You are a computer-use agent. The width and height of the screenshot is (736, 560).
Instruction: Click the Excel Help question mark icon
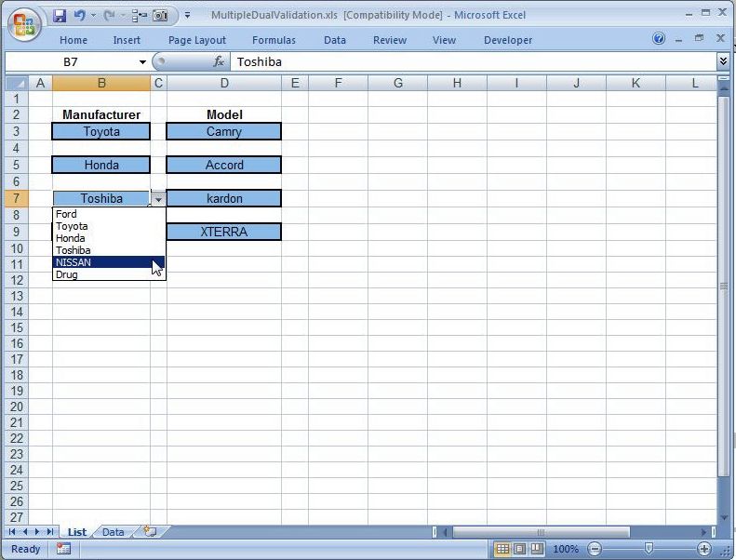point(659,38)
